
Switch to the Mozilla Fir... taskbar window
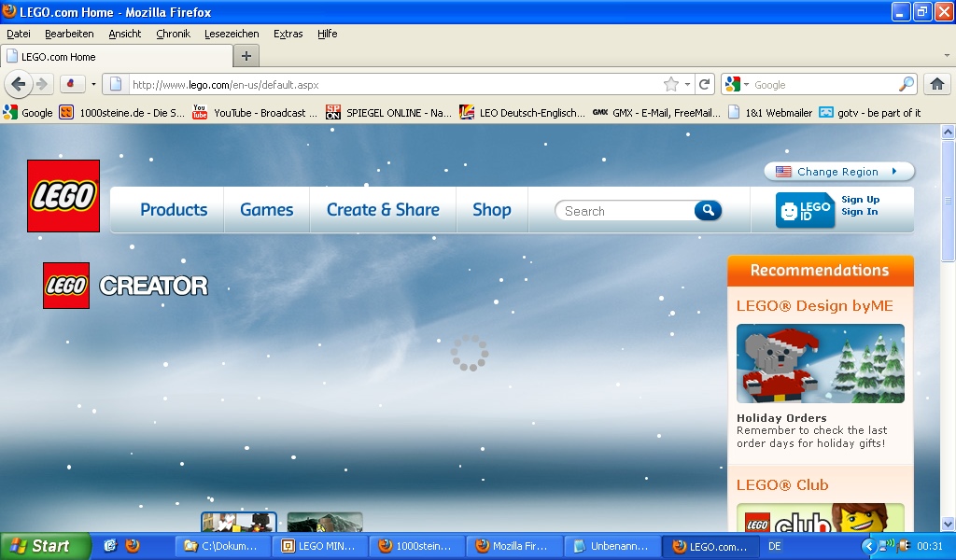(515, 547)
